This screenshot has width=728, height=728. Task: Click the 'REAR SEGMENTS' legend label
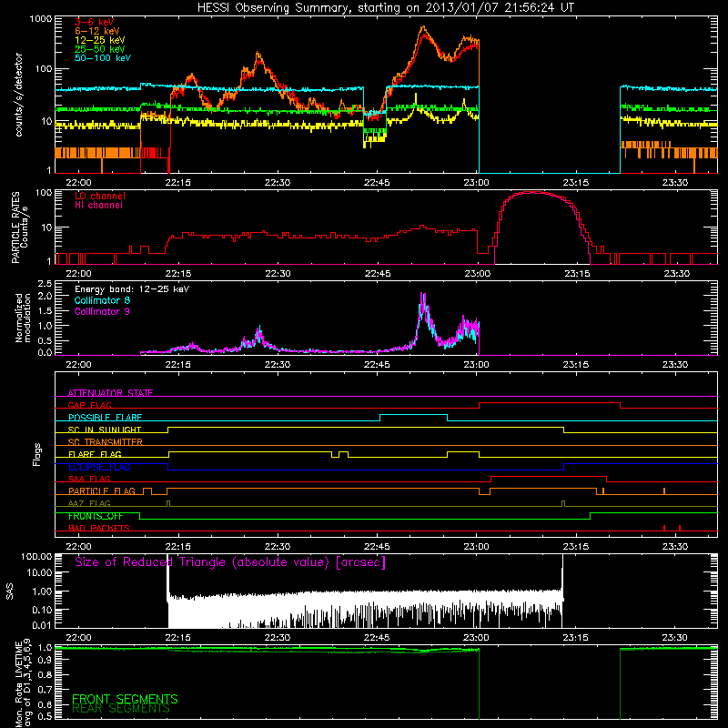pyautogui.click(x=121, y=709)
